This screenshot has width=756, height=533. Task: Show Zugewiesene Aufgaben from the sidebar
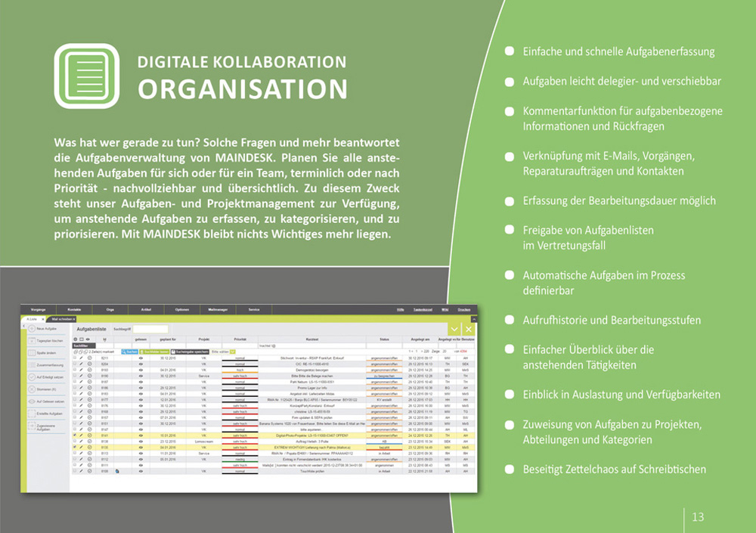tap(46, 427)
